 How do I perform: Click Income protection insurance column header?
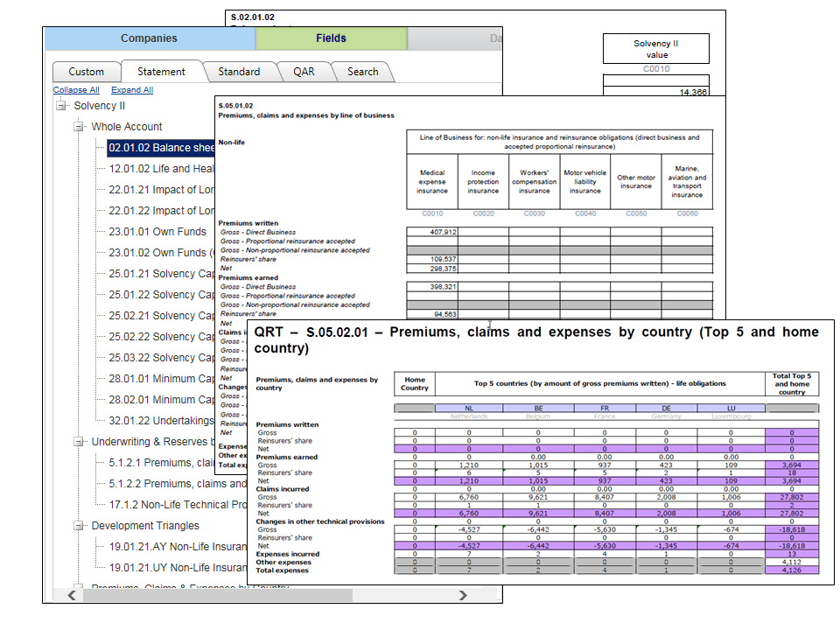point(483,182)
